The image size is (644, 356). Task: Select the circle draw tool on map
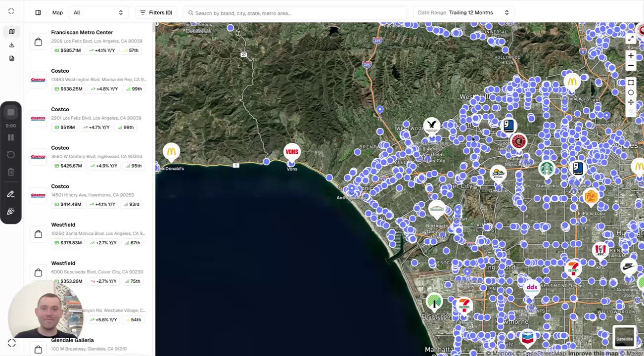(631, 92)
